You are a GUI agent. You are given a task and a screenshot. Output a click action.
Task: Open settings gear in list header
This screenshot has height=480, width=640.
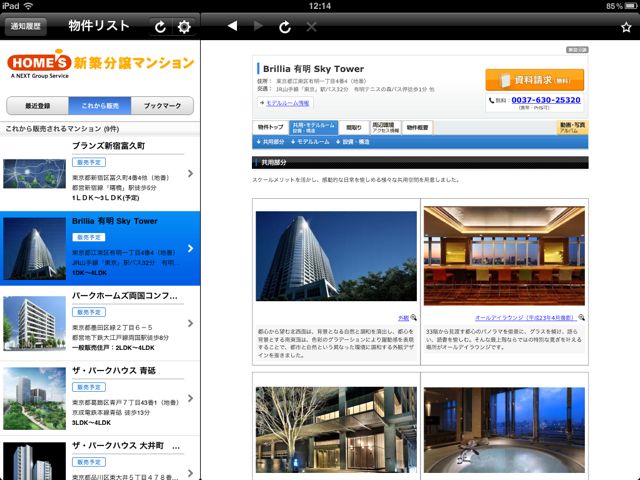click(x=184, y=27)
